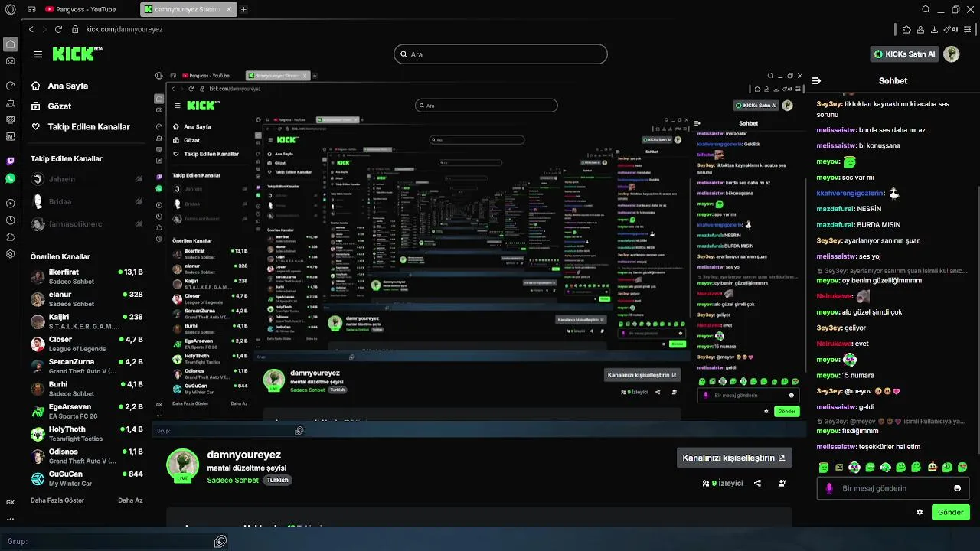Open Takip Edilen Kanallar menu item with heart

pos(80,127)
